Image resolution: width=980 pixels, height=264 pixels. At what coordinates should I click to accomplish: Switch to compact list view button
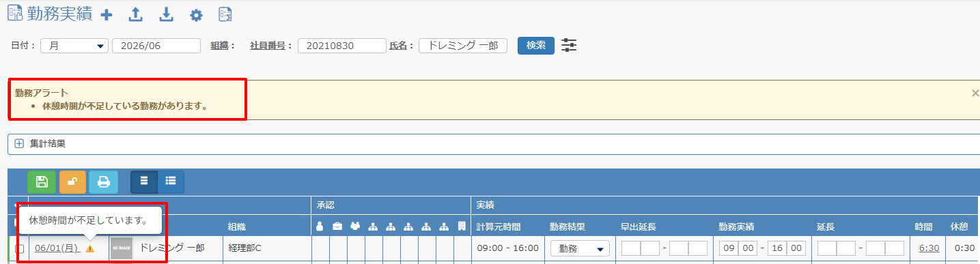tap(144, 181)
